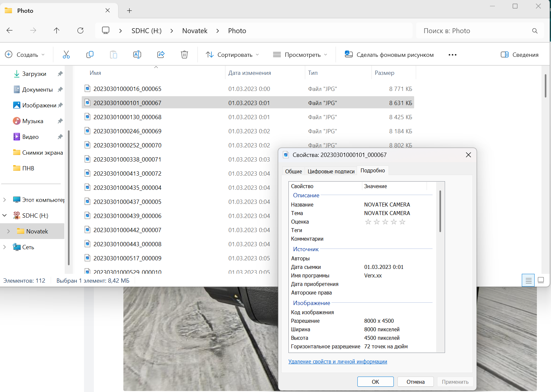
Task: Switch to the Общие tab
Action: tap(293, 171)
